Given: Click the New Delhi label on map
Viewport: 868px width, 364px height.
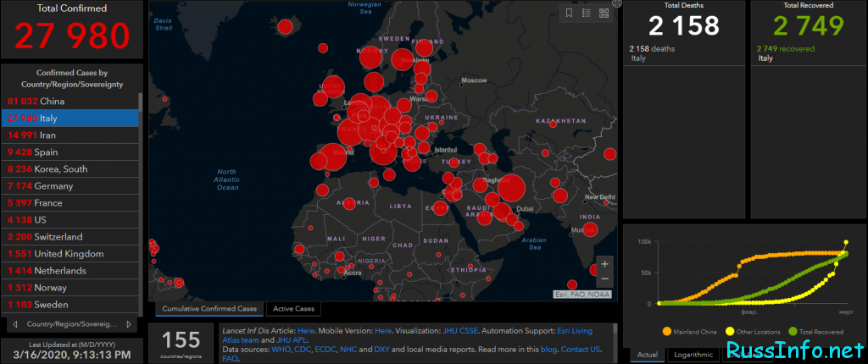Looking at the screenshot, I should pos(599,197).
